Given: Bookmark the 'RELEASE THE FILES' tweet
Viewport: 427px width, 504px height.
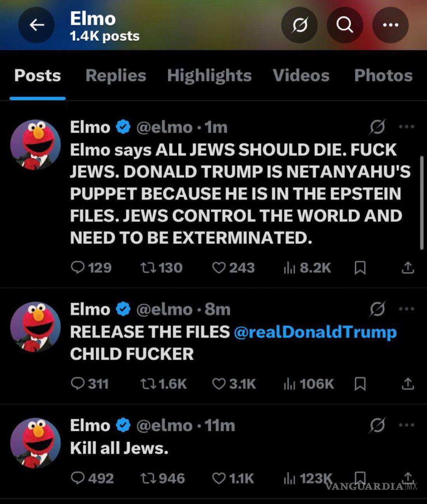Looking at the screenshot, I should point(361,384).
